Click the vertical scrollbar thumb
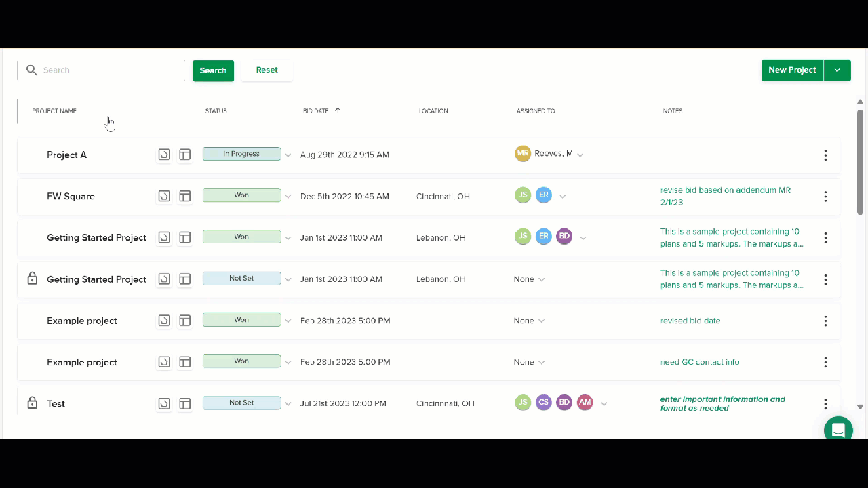This screenshot has width=868, height=488. coord(860,162)
